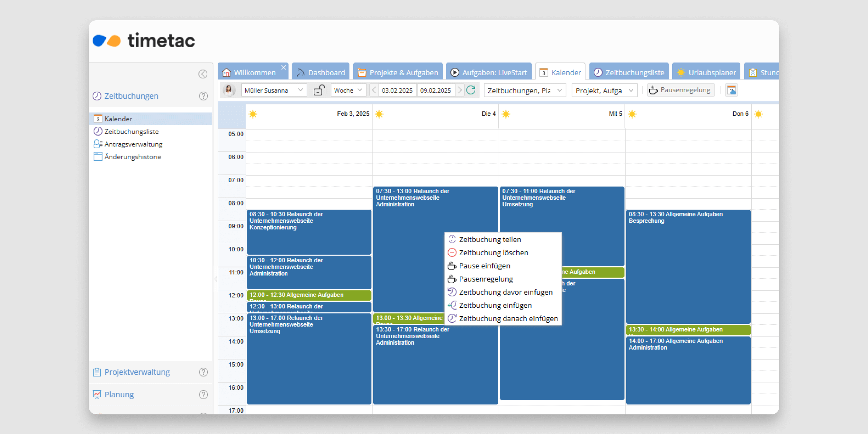Click the user avatar picture
This screenshot has height=434, width=868.
click(229, 90)
